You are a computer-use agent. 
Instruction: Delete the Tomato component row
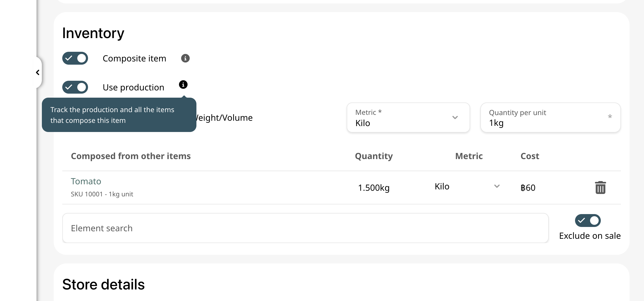600,188
